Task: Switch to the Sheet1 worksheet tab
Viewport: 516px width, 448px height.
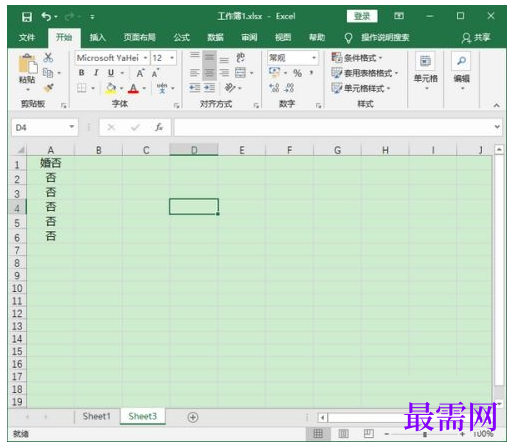Action: pos(96,416)
